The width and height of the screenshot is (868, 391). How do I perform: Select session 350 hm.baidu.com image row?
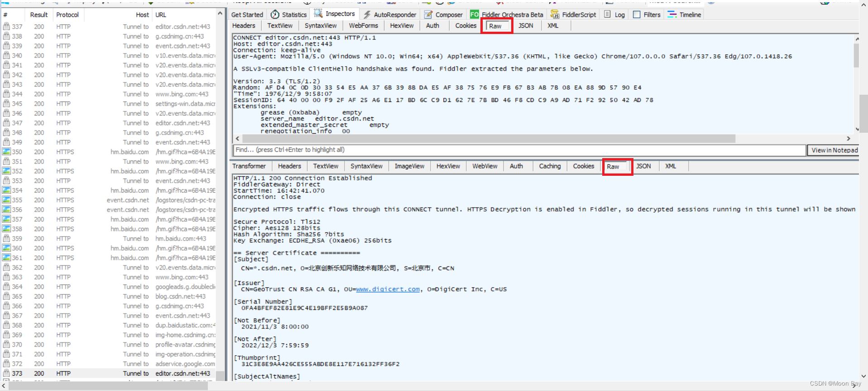[109, 152]
